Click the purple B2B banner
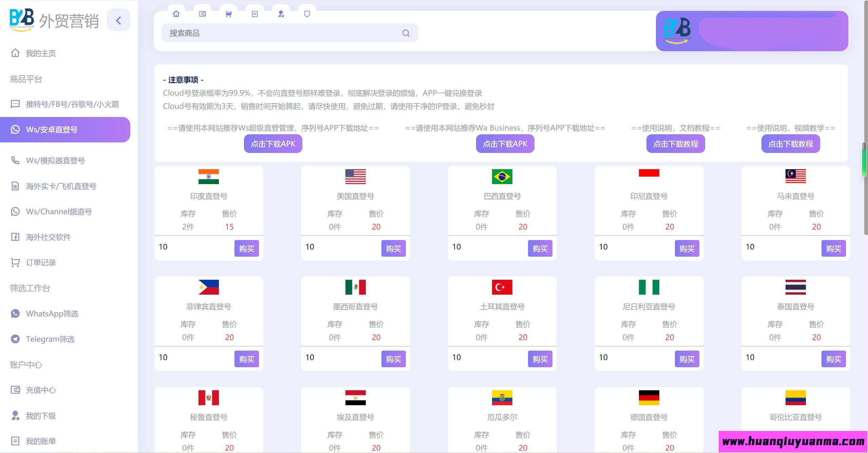The height and width of the screenshot is (453, 868). [752, 31]
